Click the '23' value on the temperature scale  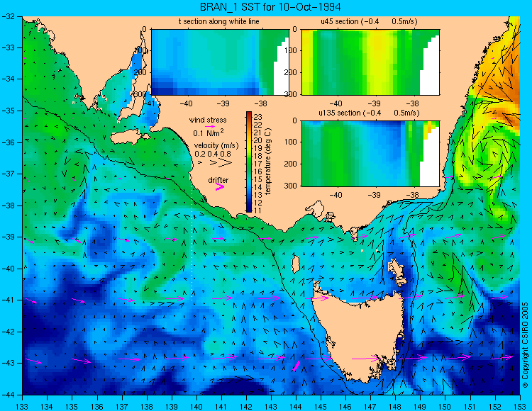(x=258, y=117)
